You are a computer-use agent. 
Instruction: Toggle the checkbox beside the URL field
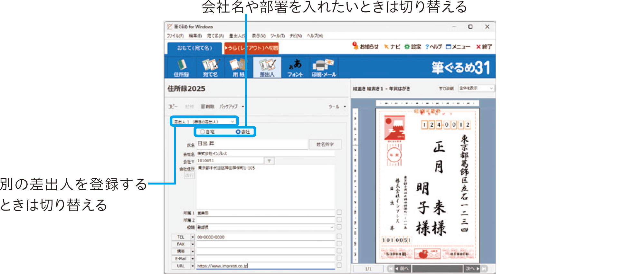(339, 265)
